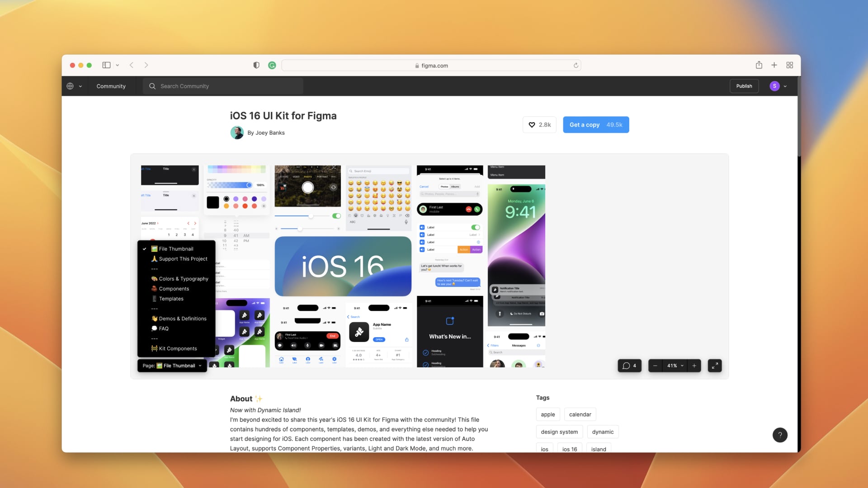Click the zoom in plus icon
The image size is (868, 488).
click(694, 366)
